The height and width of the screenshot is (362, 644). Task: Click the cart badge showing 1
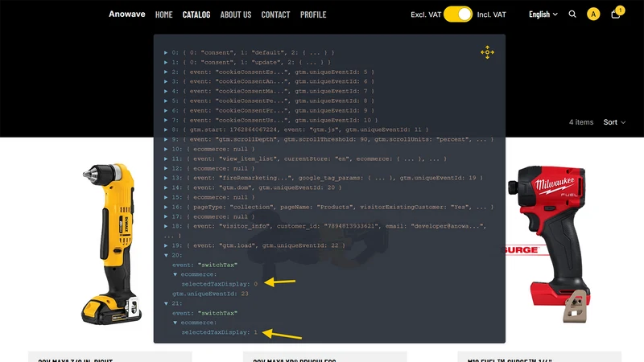point(620,10)
